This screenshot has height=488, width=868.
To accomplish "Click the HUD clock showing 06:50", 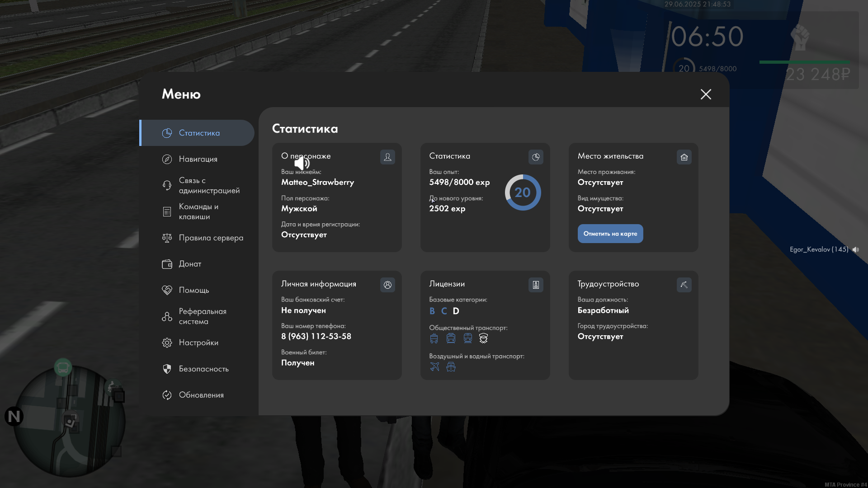I will pyautogui.click(x=707, y=36).
